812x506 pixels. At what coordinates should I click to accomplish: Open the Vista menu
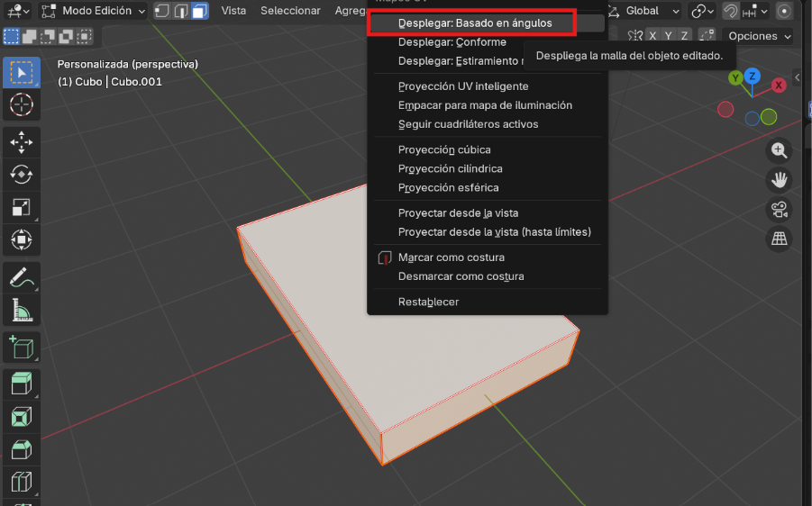tap(233, 11)
